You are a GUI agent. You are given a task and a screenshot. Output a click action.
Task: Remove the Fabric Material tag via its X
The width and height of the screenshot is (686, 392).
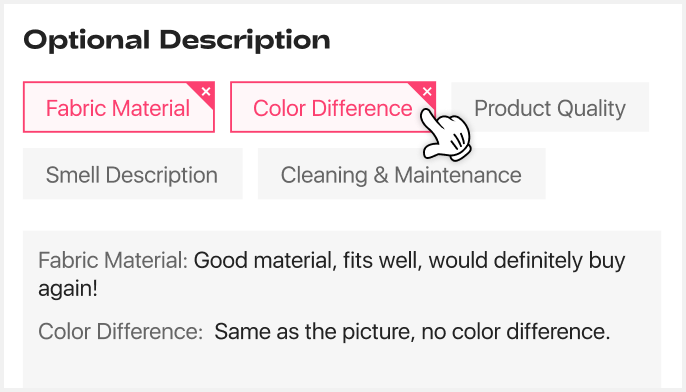pyautogui.click(x=206, y=91)
